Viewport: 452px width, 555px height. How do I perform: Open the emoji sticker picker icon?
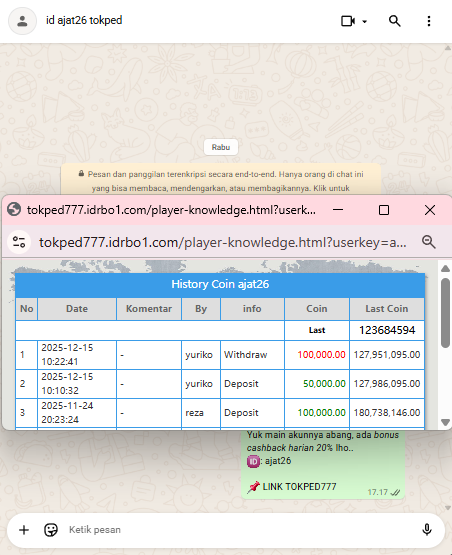pyautogui.click(x=51, y=530)
